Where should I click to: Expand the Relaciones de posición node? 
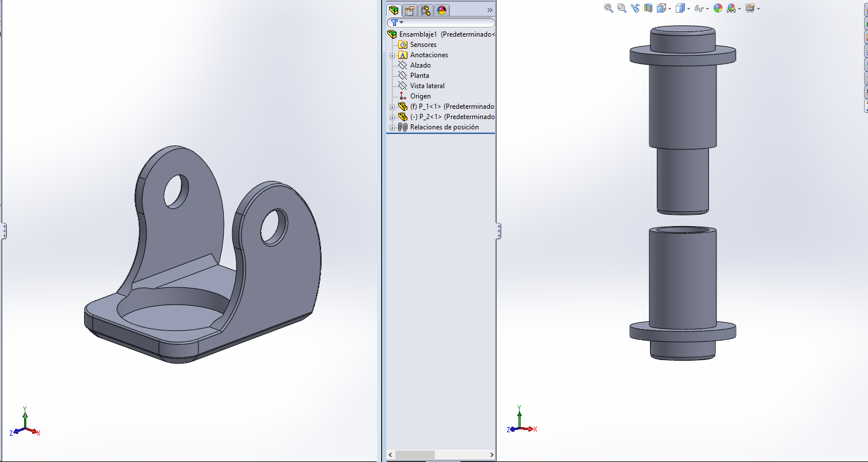click(x=393, y=128)
